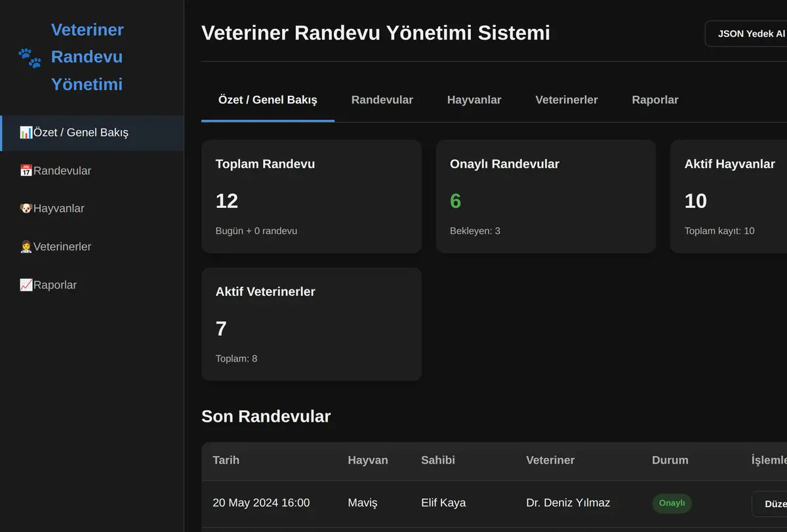This screenshot has width=787, height=532.
Task: Click the Toplam Randevu card
Action: [312, 196]
